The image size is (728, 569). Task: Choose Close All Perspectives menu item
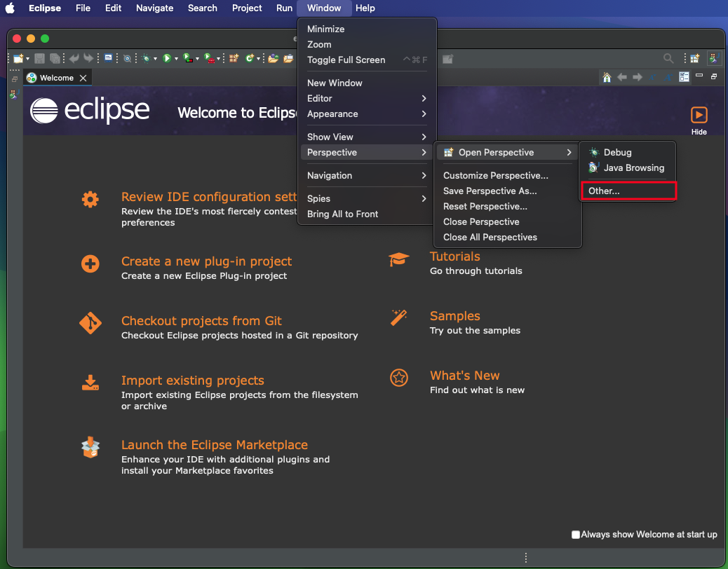coord(507,237)
